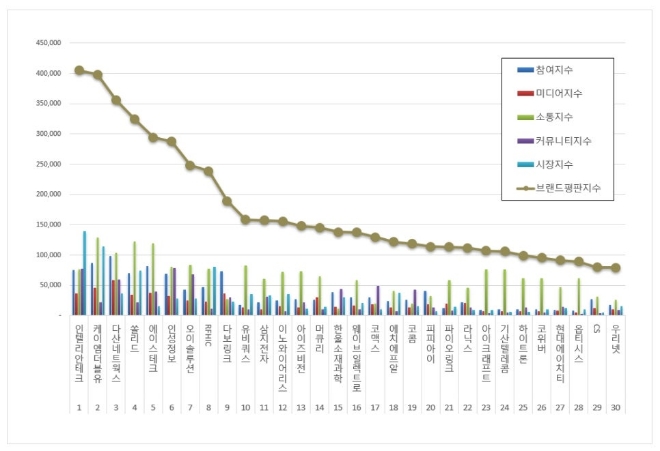The image size is (660, 451).
Task: Select the 200,000 y-axis label
Action: (47, 194)
